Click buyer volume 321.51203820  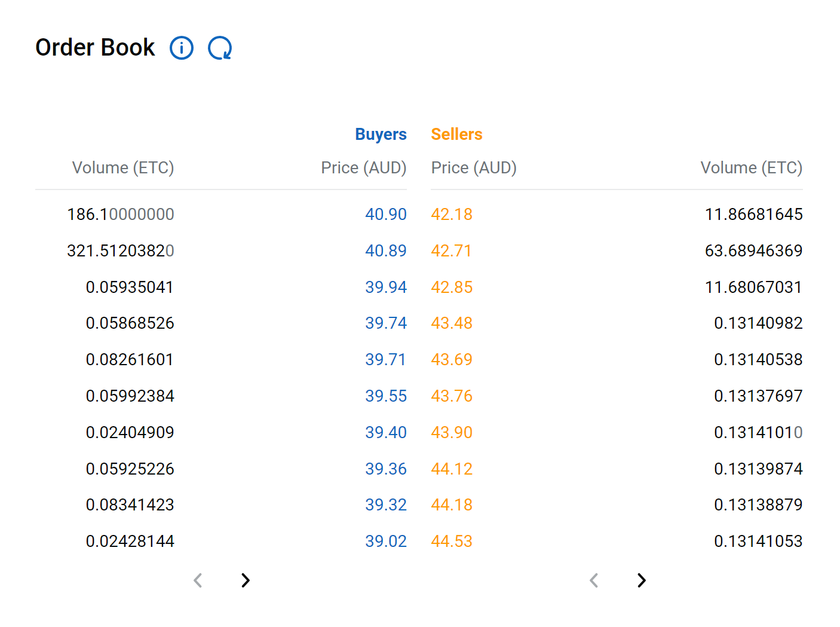point(121,250)
